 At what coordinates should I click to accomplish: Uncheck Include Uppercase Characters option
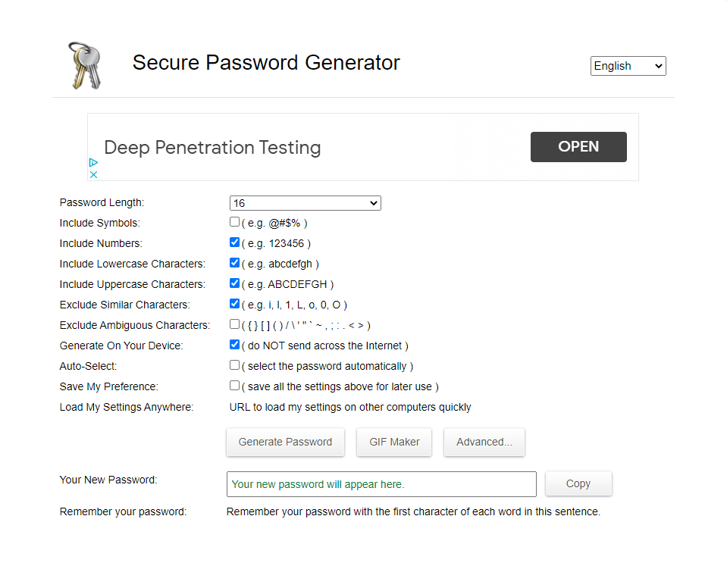(x=235, y=283)
